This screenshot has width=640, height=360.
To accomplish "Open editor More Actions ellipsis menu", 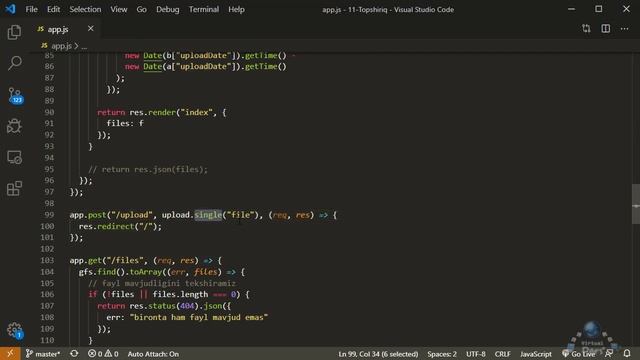I will click(624, 29).
